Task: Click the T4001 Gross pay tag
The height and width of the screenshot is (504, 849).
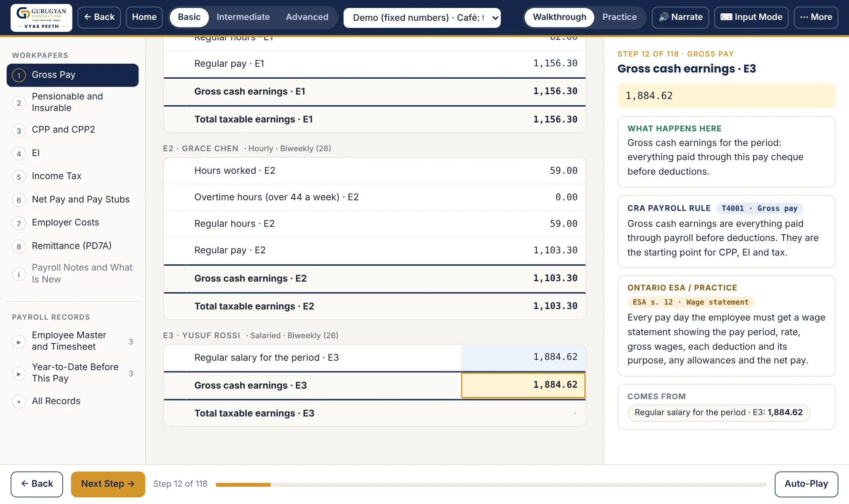Action: tap(759, 209)
